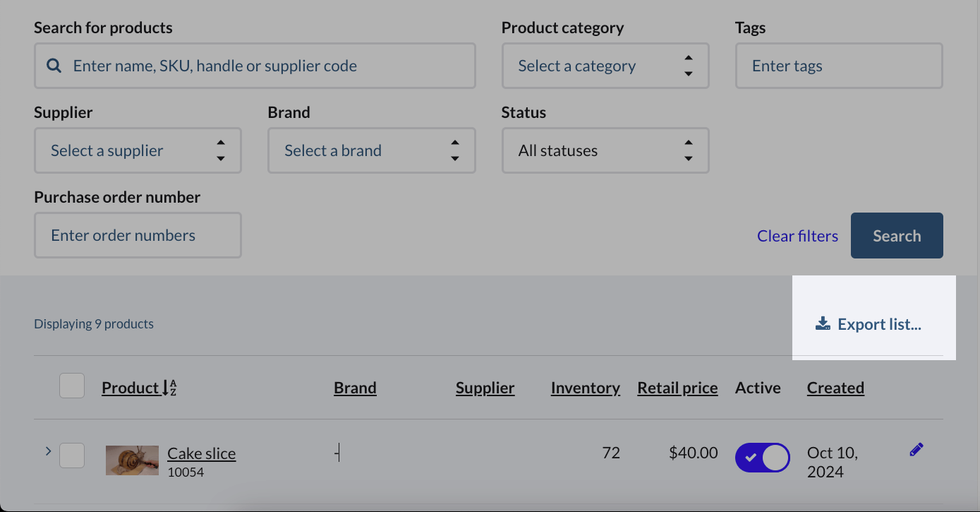This screenshot has width=980, height=512.
Task: Open the Select a supplier dropdown
Action: pyautogui.click(x=138, y=150)
